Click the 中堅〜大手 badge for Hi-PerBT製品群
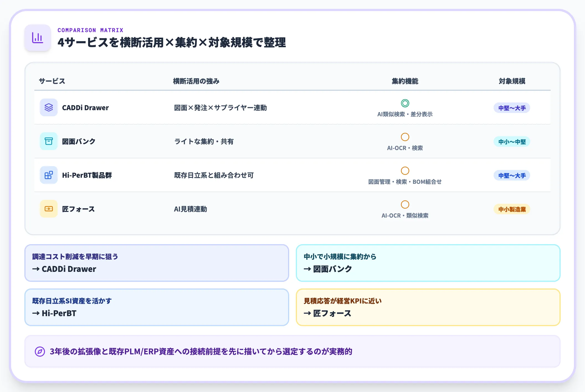This screenshot has width=585, height=392. [511, 175]
